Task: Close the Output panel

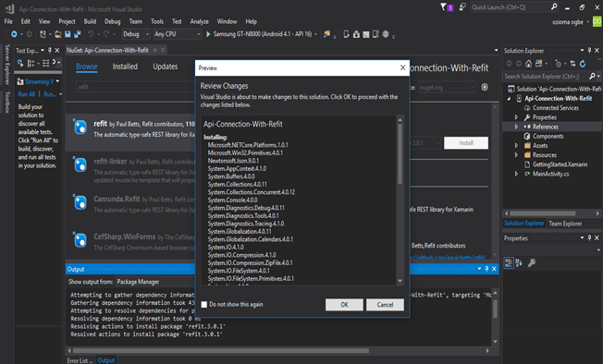Action: (x=494, y=269)
